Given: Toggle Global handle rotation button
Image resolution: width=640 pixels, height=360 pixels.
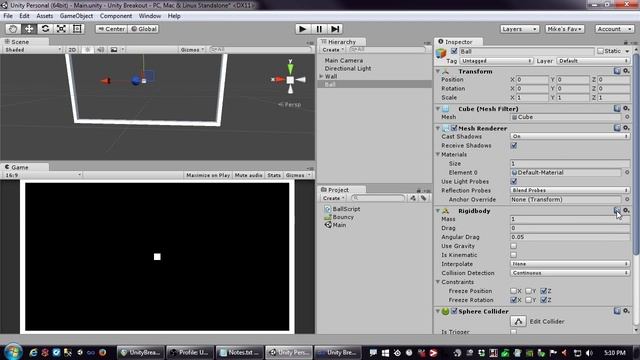Looking at the screenshot, I should pos(143,29).
